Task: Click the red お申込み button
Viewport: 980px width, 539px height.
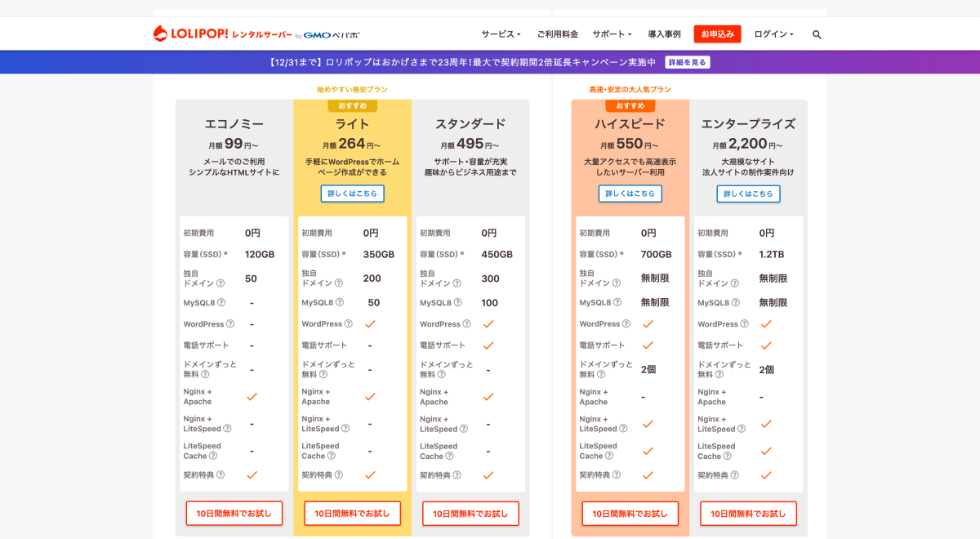Action: (717, 34)
